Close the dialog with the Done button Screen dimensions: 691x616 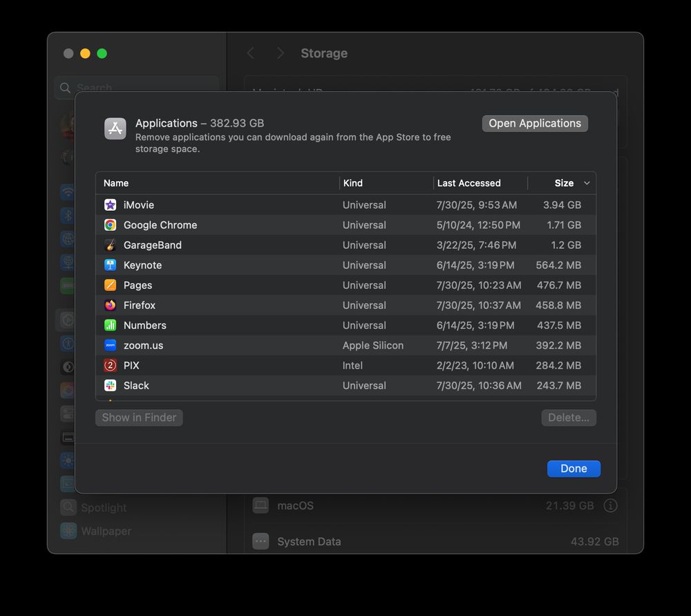click(574, 469)
